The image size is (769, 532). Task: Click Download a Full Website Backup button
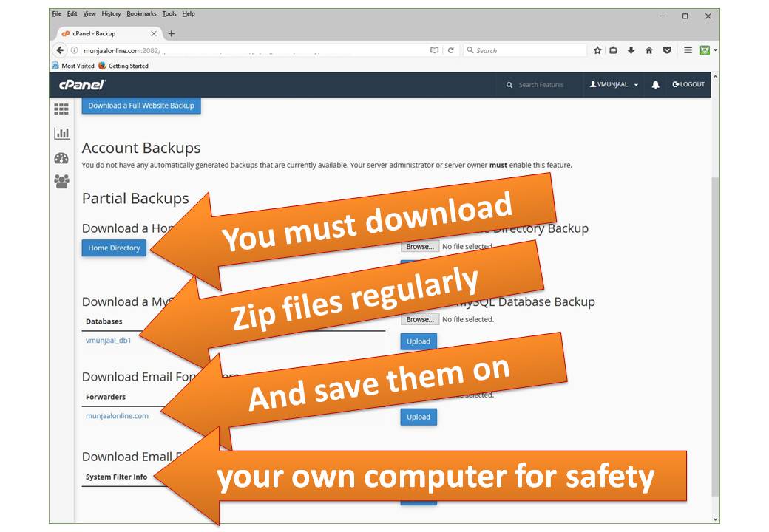141,106
